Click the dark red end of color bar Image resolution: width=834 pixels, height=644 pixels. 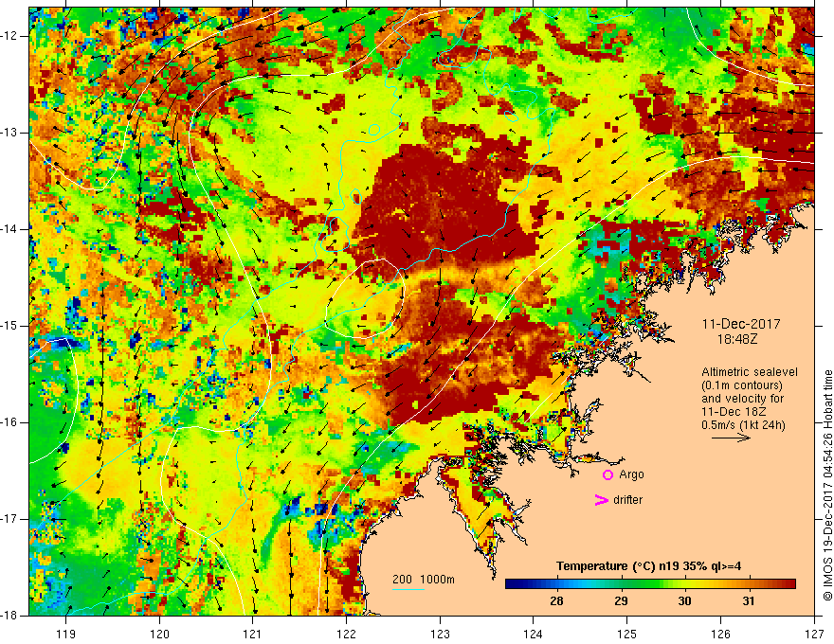pos(790,584)
